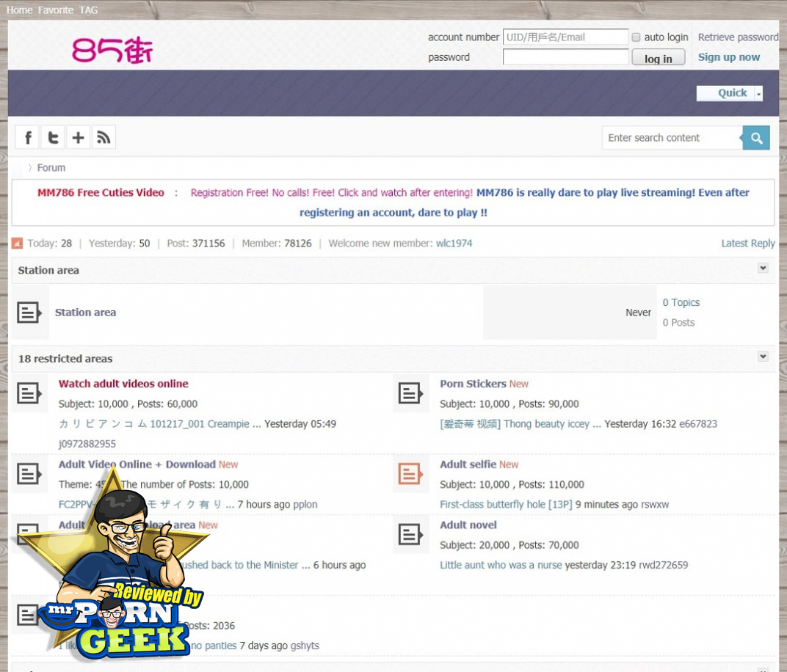Click the Facebook share icon

28,137
